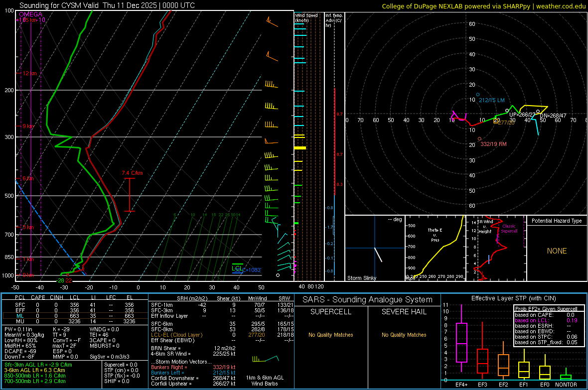Click the blue '212/15 LM' hodograph label
588x390 pixels.
[x=492, y=100]
